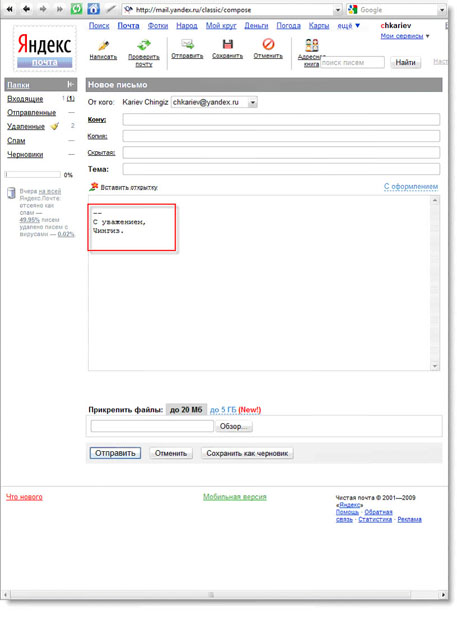Click the Сохранить floppy disk icon

228,44
